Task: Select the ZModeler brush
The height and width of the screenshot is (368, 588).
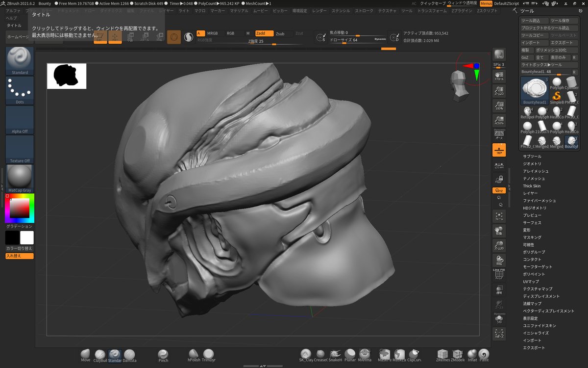Action: 458,356
